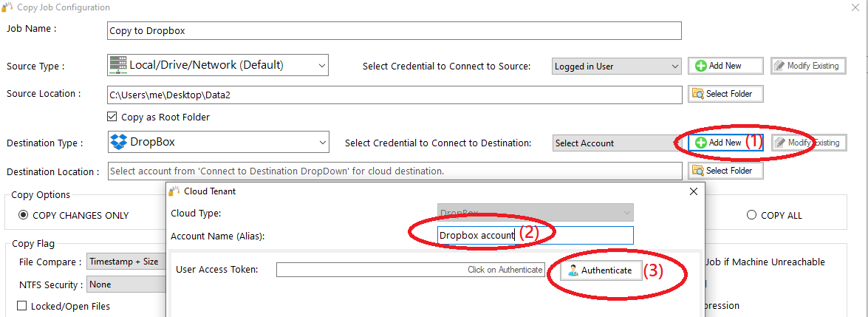Click the server icon in Source Type dropdown
Screen dimensions: 868x317
coord(118,65)
